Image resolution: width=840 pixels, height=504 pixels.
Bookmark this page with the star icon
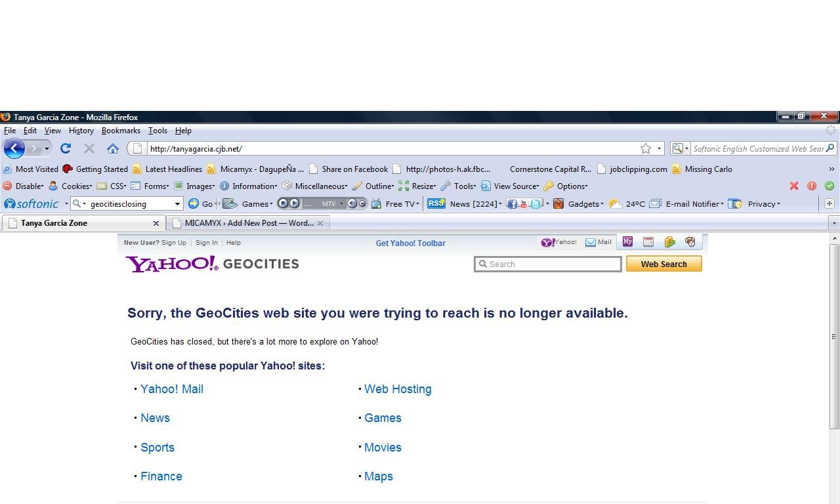[x=646, y=148]
